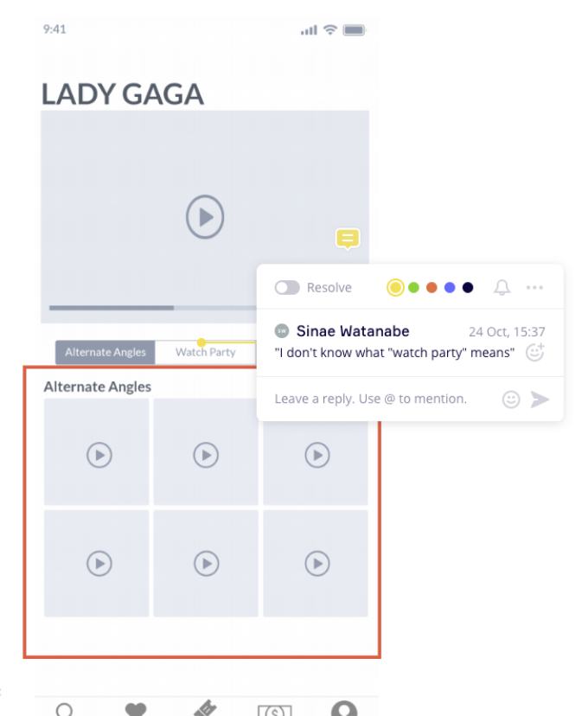Image resolution: width=588 pixels, height=716 pixels.
Task: Tap the ticket icon in bottom navigation
Action: (x=205, y=708)
